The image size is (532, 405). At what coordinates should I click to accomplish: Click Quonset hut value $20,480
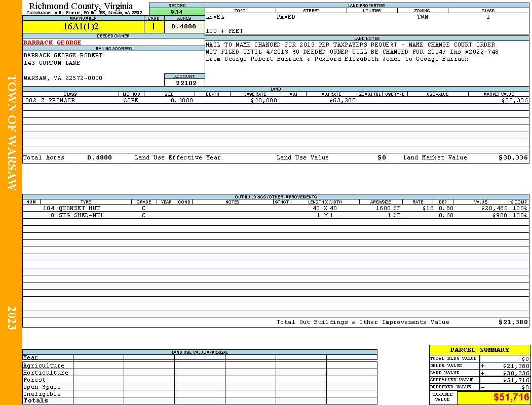495,208
